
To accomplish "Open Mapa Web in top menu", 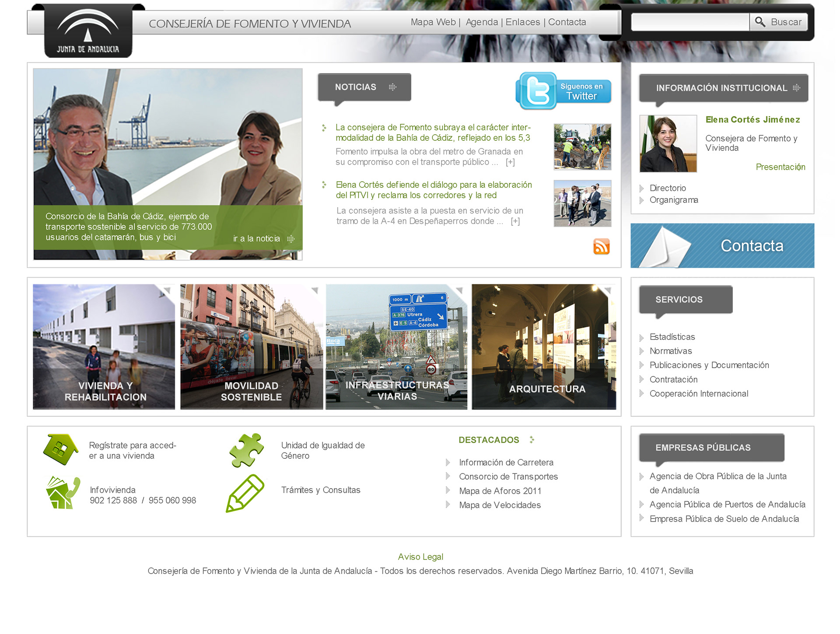I will coord(433,22).
